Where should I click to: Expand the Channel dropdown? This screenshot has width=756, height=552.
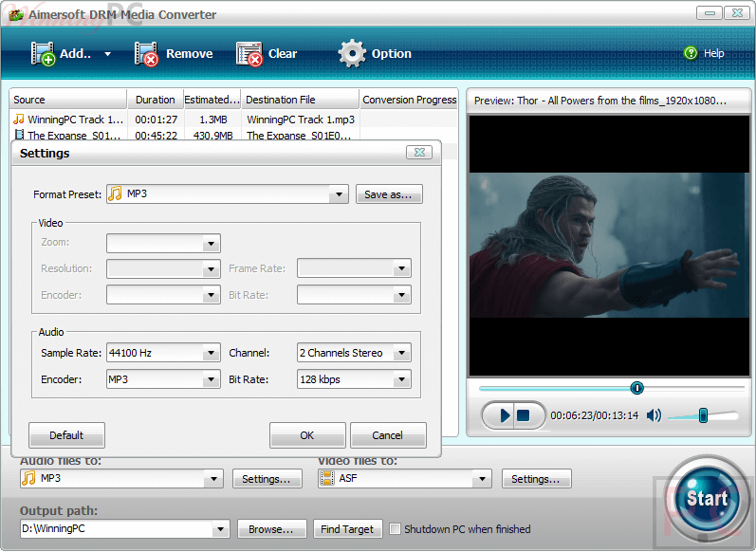[401, 353]
